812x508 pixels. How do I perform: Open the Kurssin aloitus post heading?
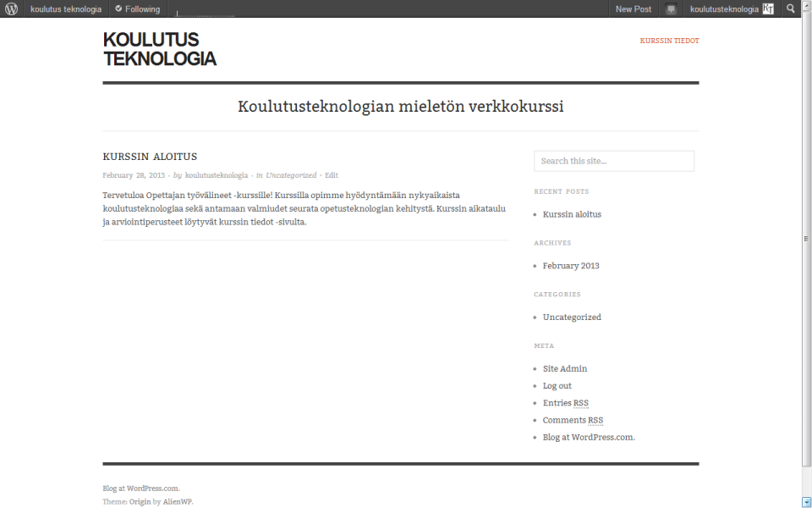[x=150, y=157]
